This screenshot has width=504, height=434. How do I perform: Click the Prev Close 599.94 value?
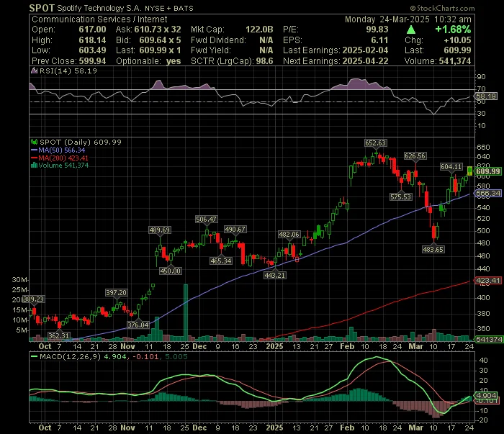(93, 60)
